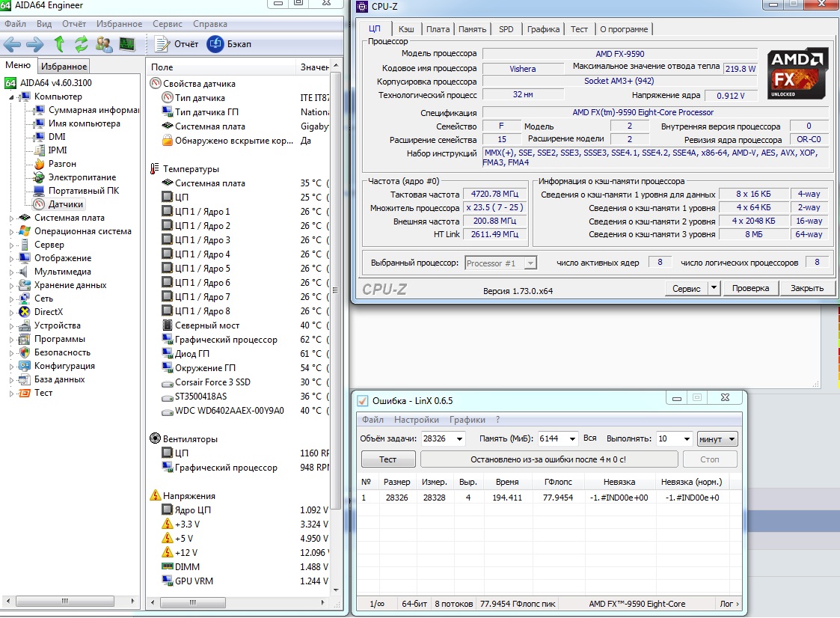Switch to the Избранное tab in AIDA64
Viewport: 840px width, 618px height.
point(64,66)
